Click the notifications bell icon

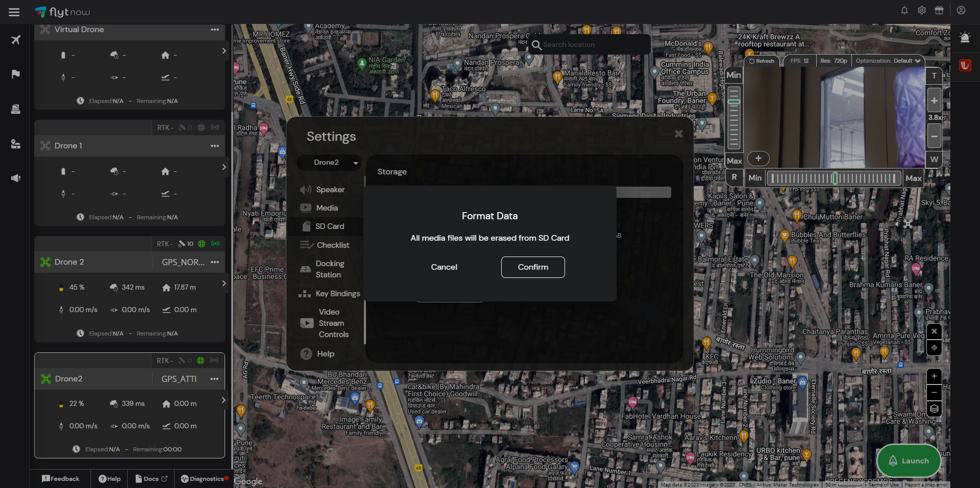(x=904, y=11)
